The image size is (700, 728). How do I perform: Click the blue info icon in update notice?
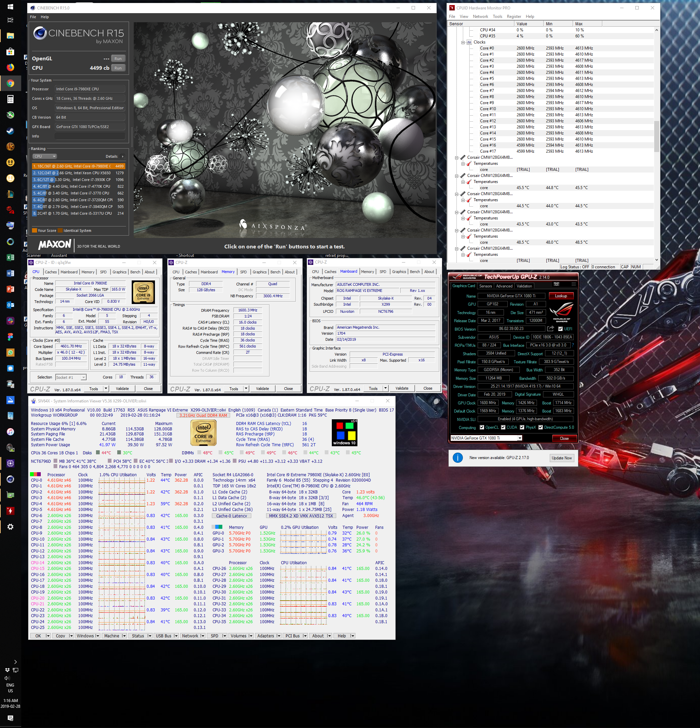(x=458, y=458)
